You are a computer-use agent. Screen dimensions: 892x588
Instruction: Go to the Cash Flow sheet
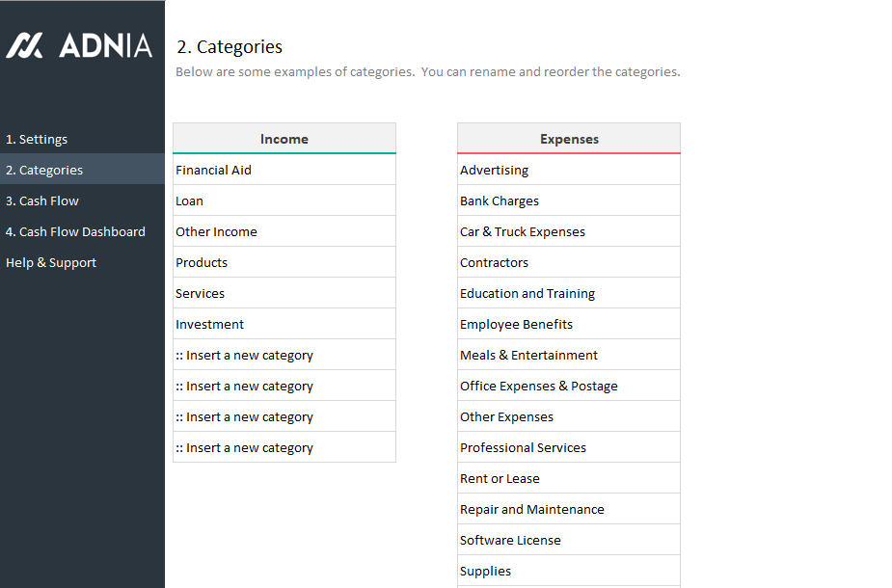point(42,201)
